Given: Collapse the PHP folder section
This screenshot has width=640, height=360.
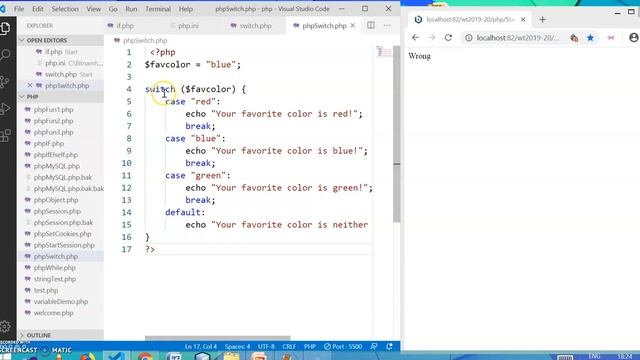Looking at the screenshot, I should [60, 97].
